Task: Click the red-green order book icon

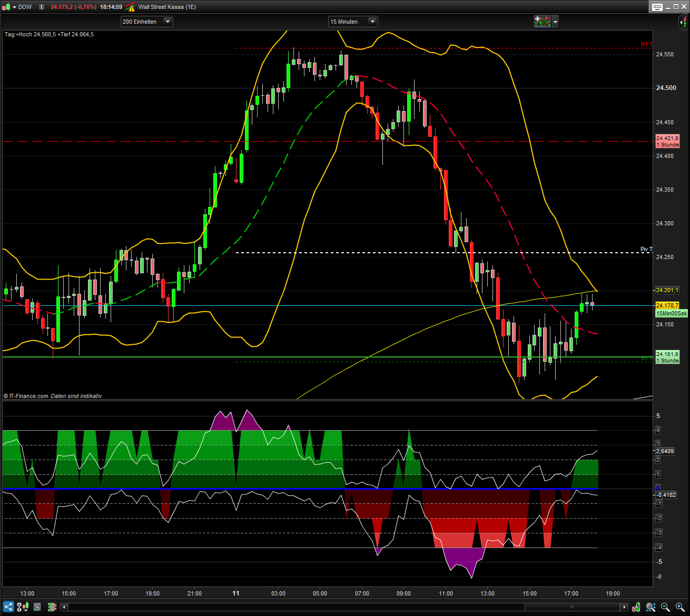Action: 52,607
